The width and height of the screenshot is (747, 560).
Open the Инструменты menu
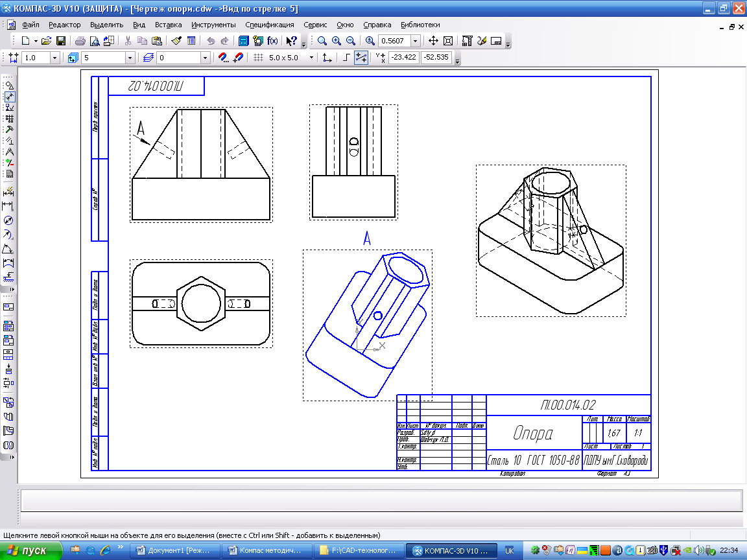(213, 25)
